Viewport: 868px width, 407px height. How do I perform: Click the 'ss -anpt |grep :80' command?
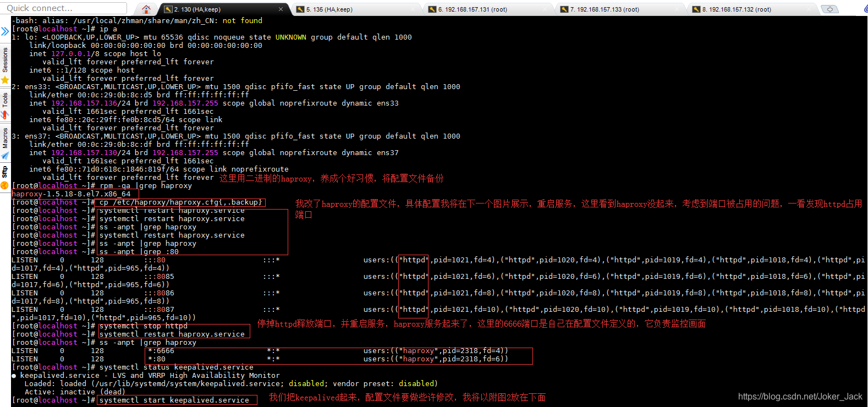click(139, 251)
